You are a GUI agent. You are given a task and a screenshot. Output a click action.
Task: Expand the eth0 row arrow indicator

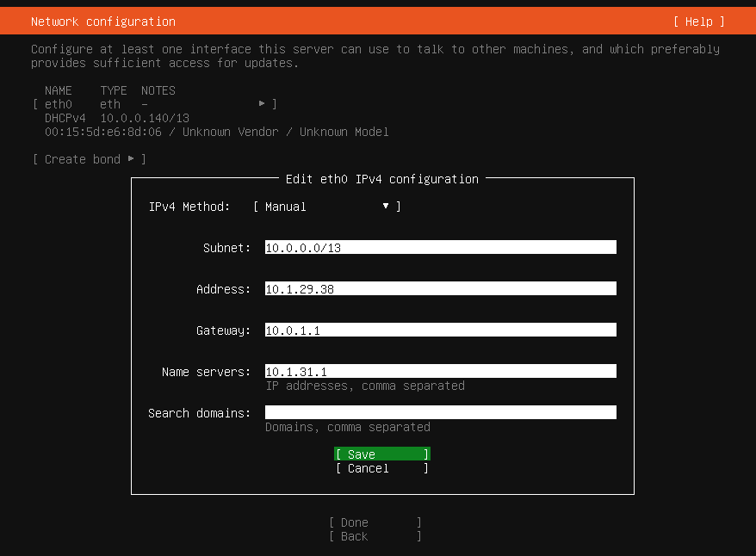(262, 104)
